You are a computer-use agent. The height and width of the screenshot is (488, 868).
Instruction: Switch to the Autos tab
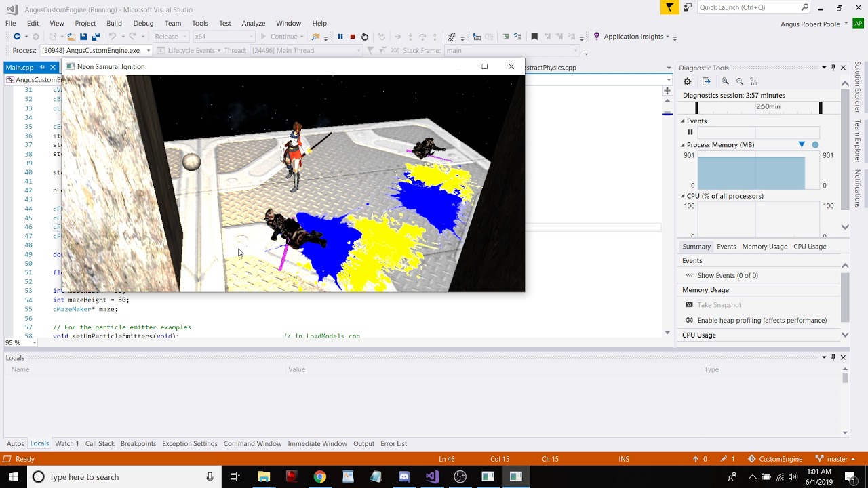[x=16, y=443]
